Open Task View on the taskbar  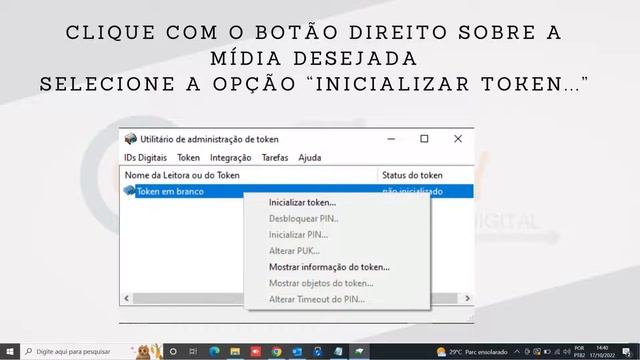point(193,351)
